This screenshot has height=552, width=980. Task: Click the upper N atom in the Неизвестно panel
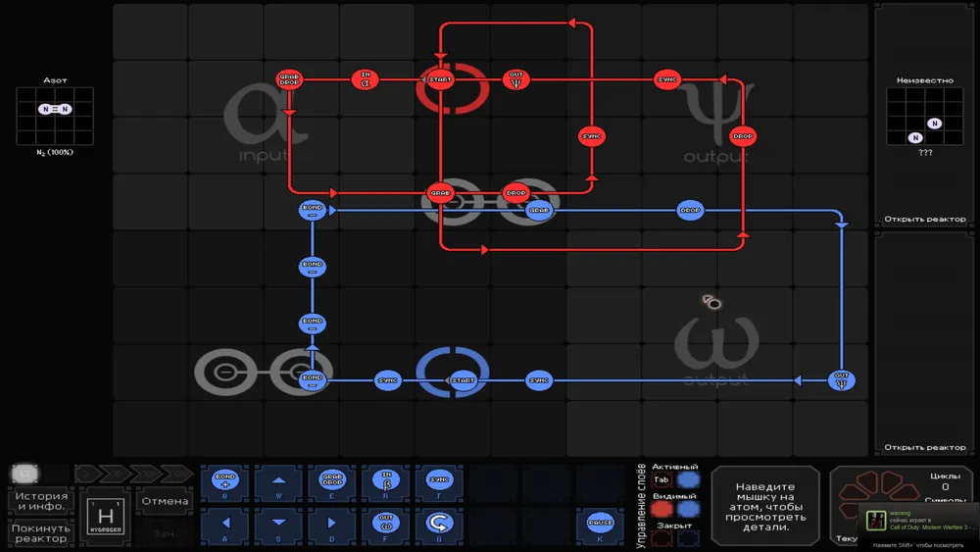[x=934, y=124]
